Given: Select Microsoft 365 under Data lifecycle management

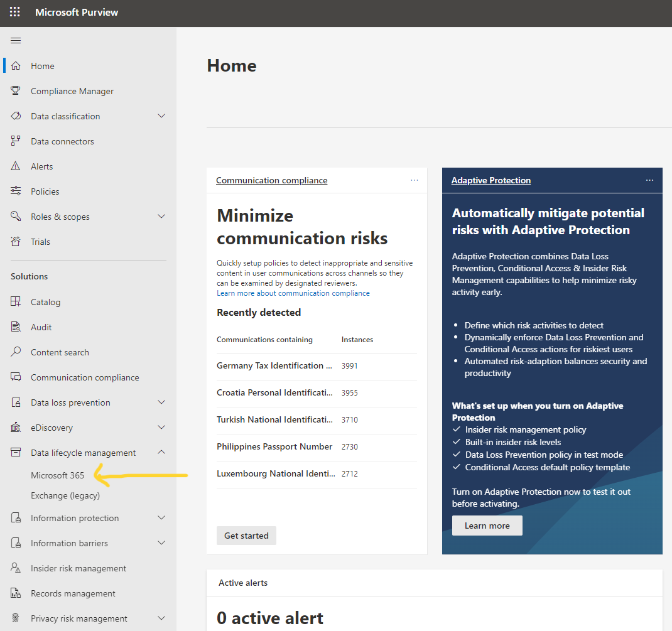Looking at the screenshot, I should (57, 475).
